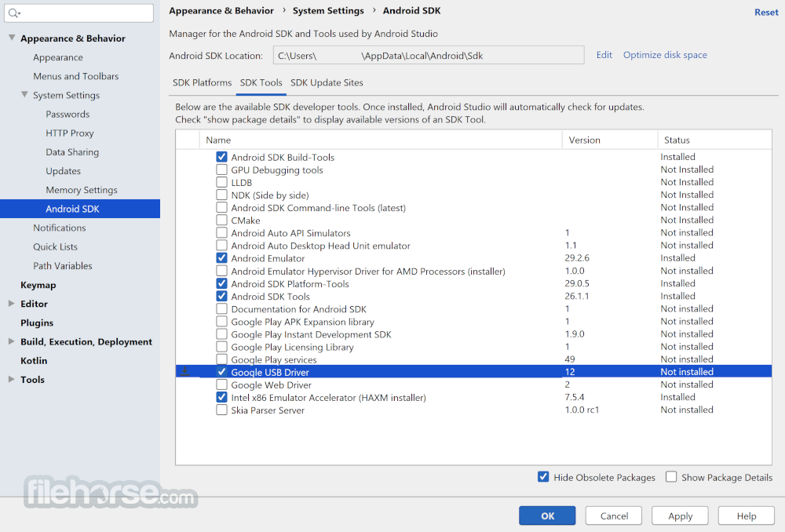This screenshot has width=785, height=532.
Task: Toggle Hide Obsolete Packages checkbox
Action: [x=543, y=477]
